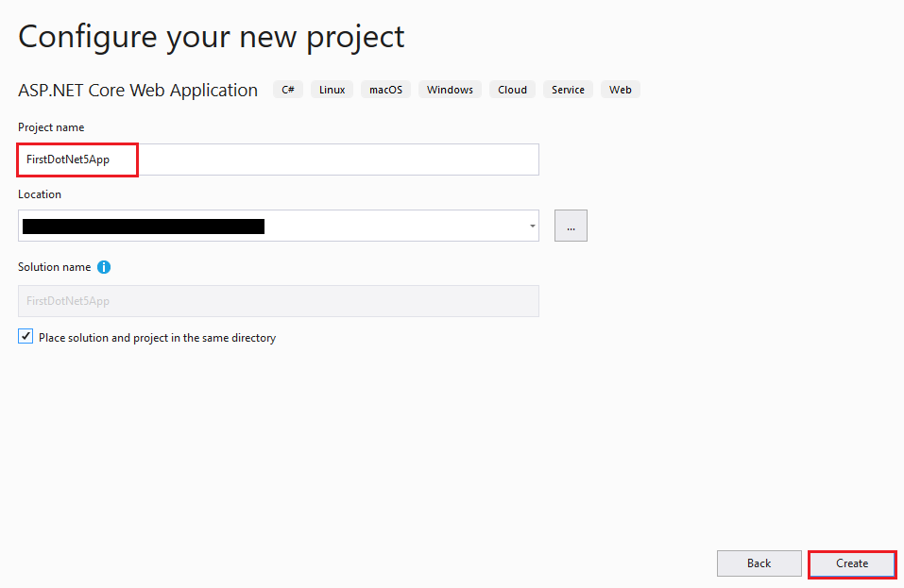Select the grayed Solution name field
904x588 pixels.
(278, 300)
